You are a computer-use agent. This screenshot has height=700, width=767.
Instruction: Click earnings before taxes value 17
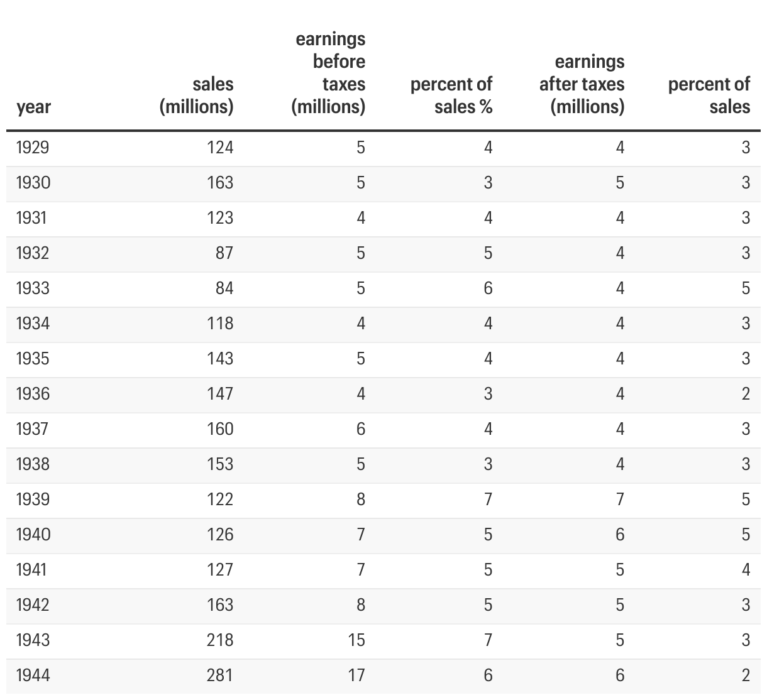coord(356,675)
